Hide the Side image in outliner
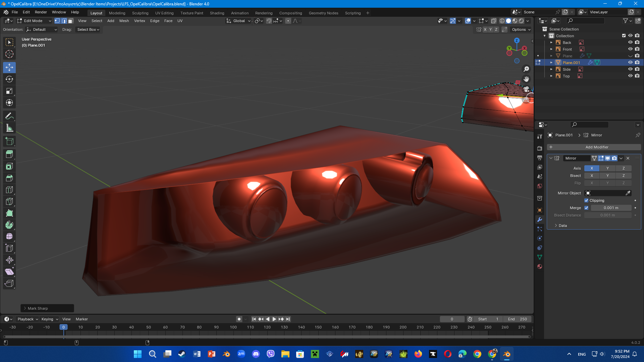Image resolution: width=644 pixels, height=362 pixels. pos(630,69)
